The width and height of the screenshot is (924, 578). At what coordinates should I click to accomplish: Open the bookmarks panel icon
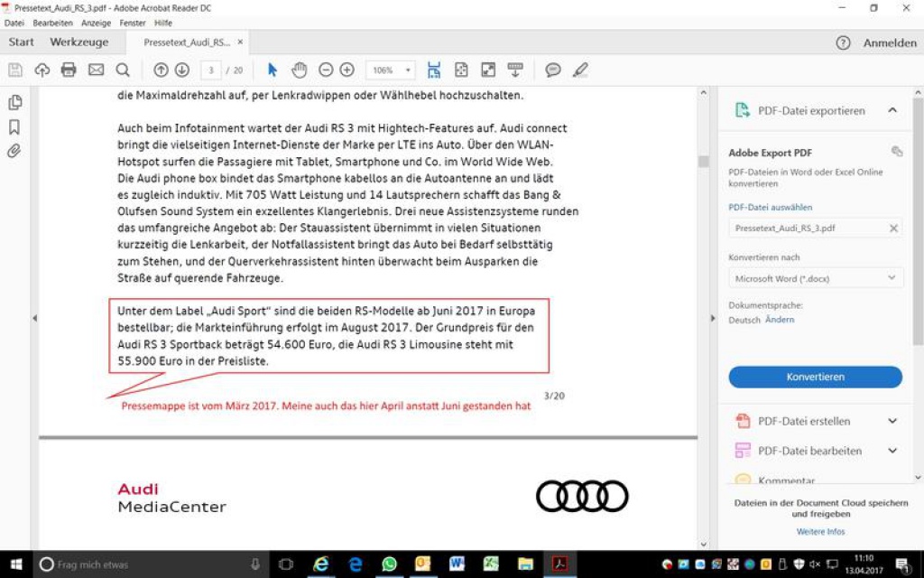[x=14, y=127]
